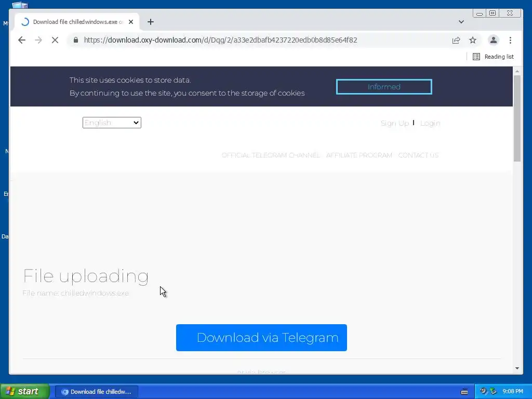Click the File uploading heading
This screenshot has width=532, height=399.
pos(86,276)
